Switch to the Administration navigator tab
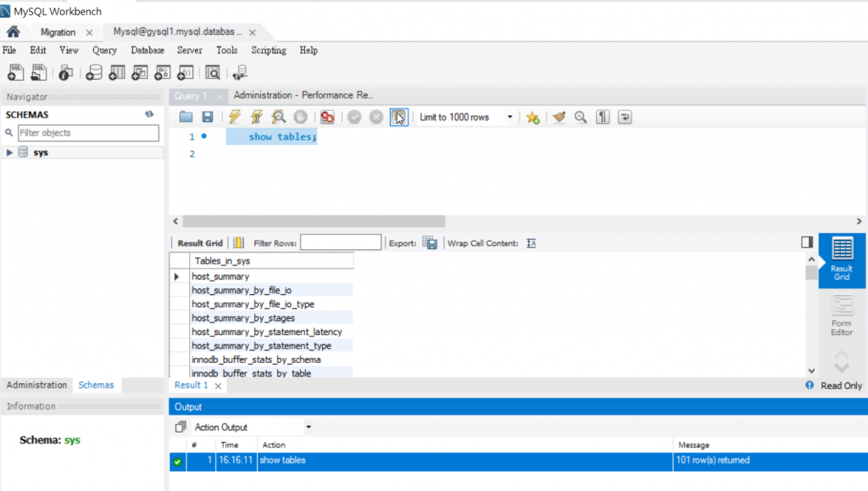Viewport: 868px width, 491px height. 36,385
